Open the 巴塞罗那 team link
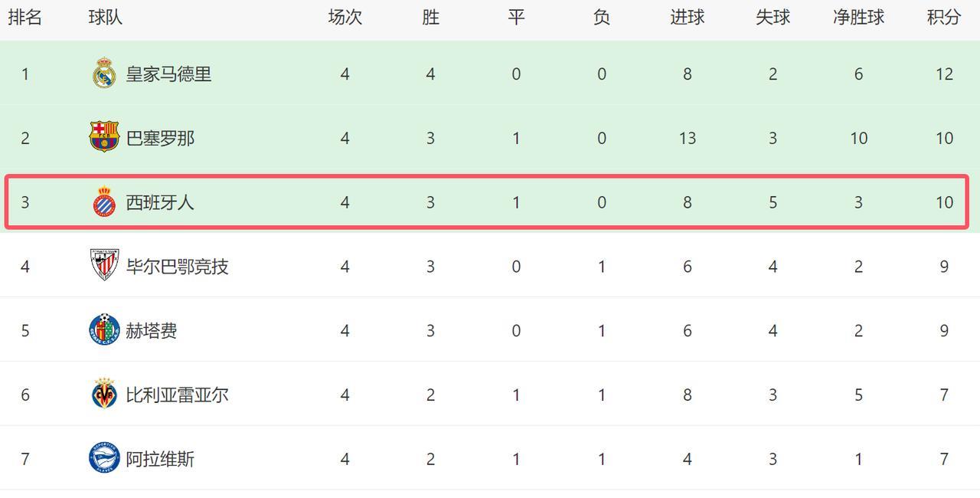 [x=160, y=139]
